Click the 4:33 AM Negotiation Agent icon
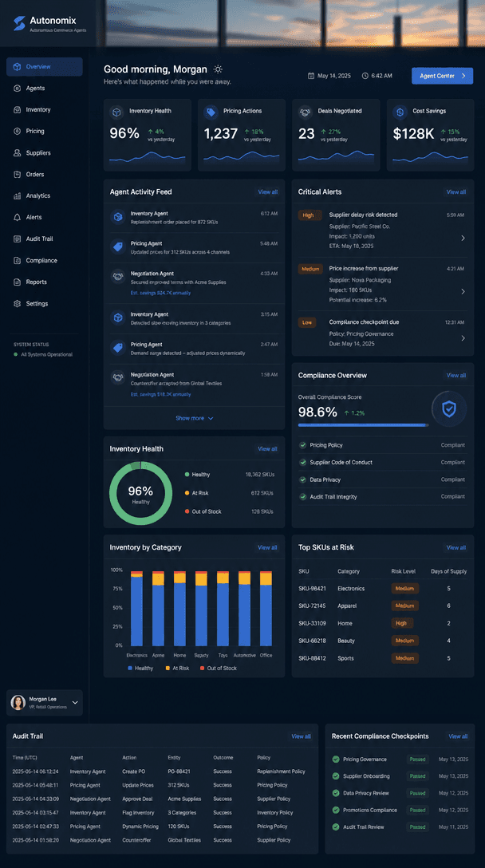Image resolution: width=485 pixels, height=868 pixels. tap(117, 277)
